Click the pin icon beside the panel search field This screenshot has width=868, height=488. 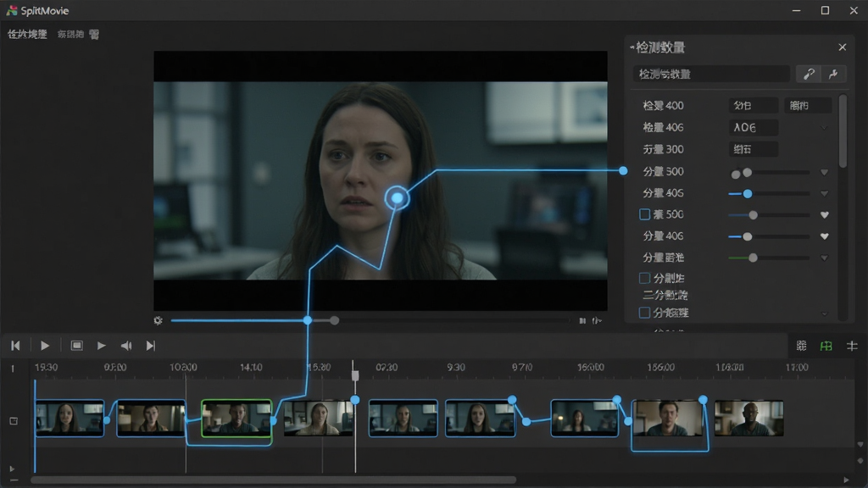(834, 74)
